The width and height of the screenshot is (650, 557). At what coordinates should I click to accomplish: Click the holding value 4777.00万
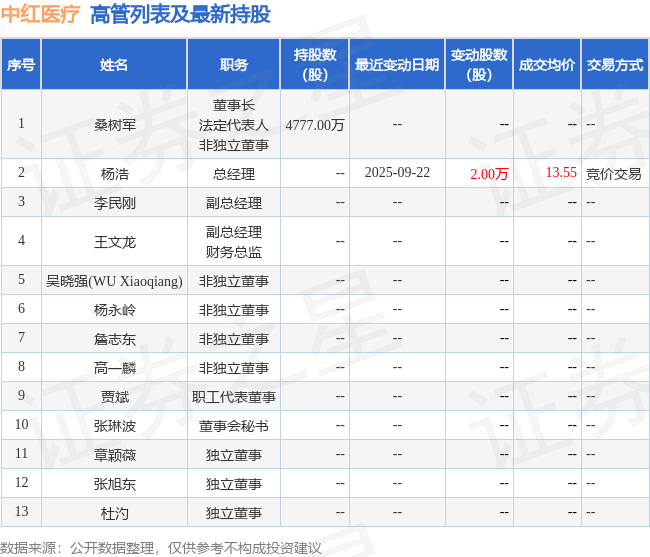pos(315,125)
